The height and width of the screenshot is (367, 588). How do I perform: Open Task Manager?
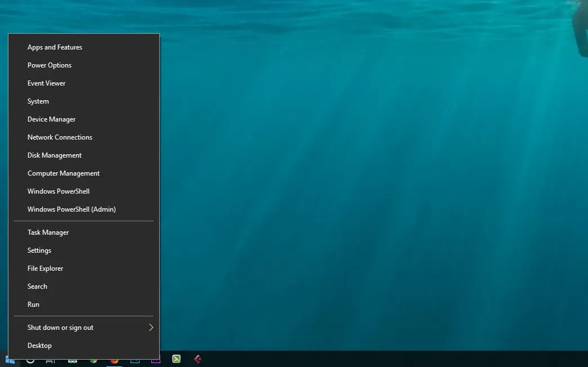48,232
